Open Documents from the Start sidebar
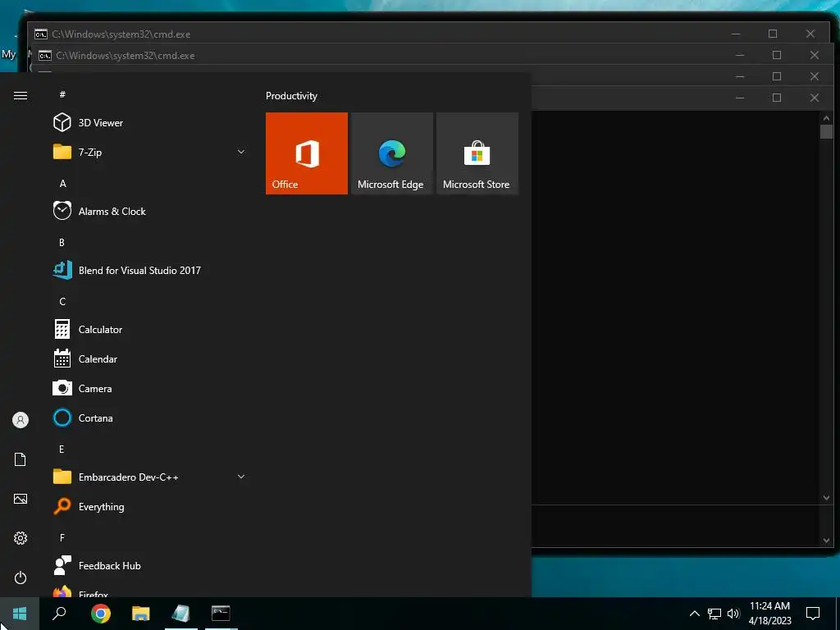 tap(20, 459)
